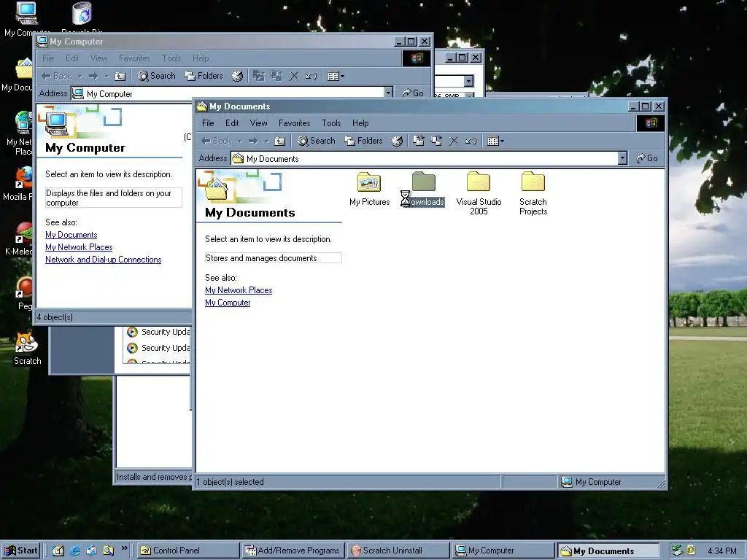The width and height of the screenshot is (747, 560).
Task: Click Move To icon in My Documents toolbar
Action: click(x=418, y=141)
